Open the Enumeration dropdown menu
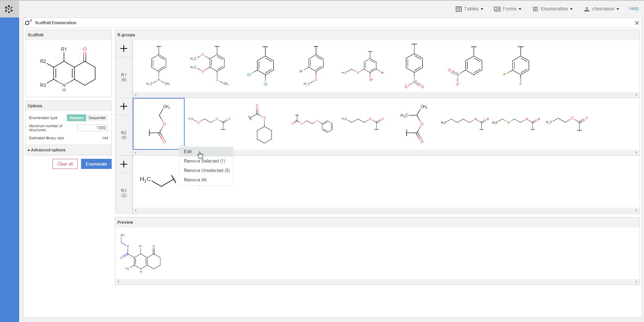The width and height of the screenshot is (644, 322). pyautogui.click(x=553, y=9)
